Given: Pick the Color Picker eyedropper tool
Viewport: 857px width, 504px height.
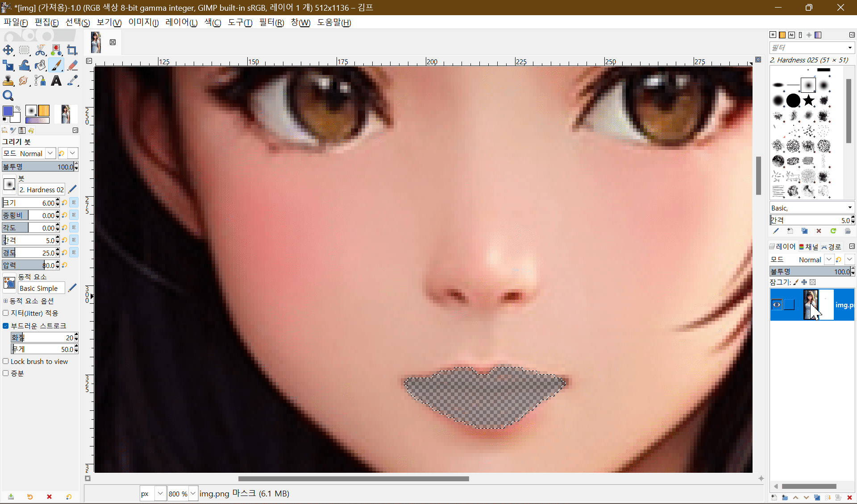Looking at the screenshot, I should tap(72, 80).
